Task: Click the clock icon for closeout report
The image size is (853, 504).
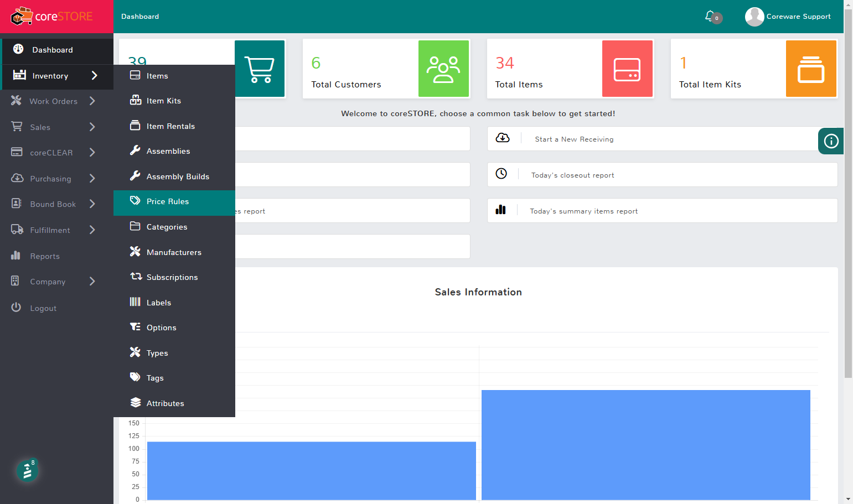Action: (x=501, y=174)
